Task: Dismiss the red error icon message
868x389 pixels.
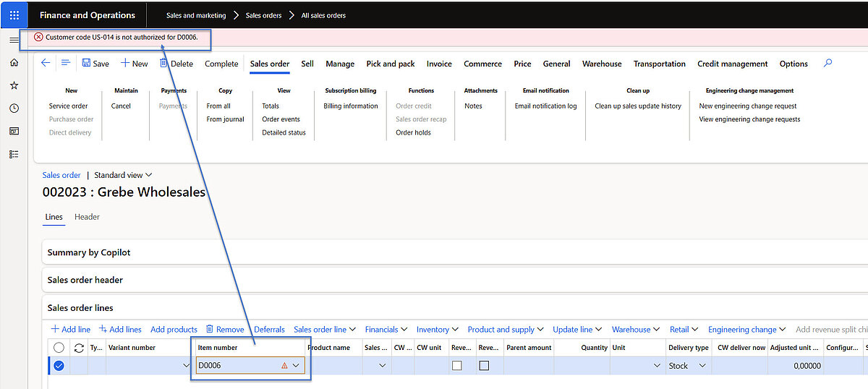Action: (x=38, y=37)
